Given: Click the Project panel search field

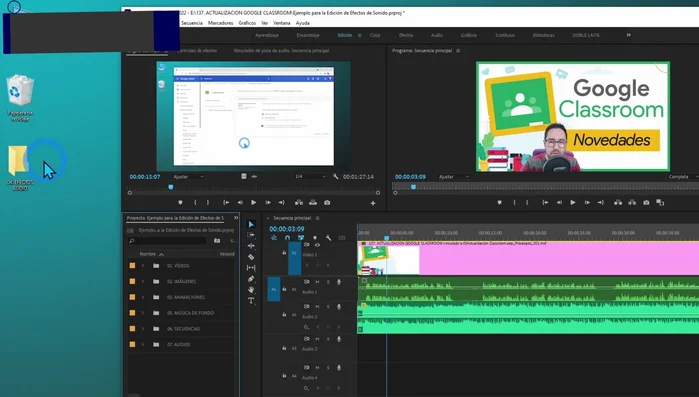Looking at the screenshot, I should pyautogui.click(x=168, y=241).
